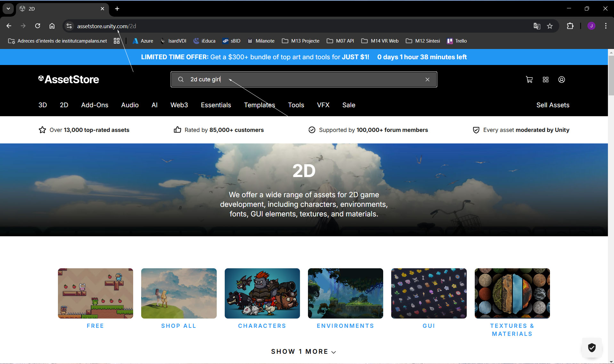This screenshot has height=364, width=614.
Task: Open the Chrome three-dot menu
Action: coord(606,26)
